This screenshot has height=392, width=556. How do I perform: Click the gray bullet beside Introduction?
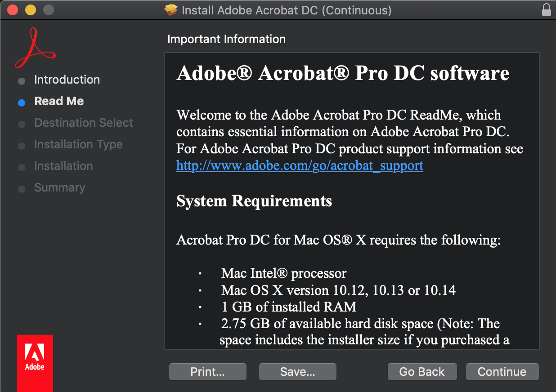coord(22,81)
